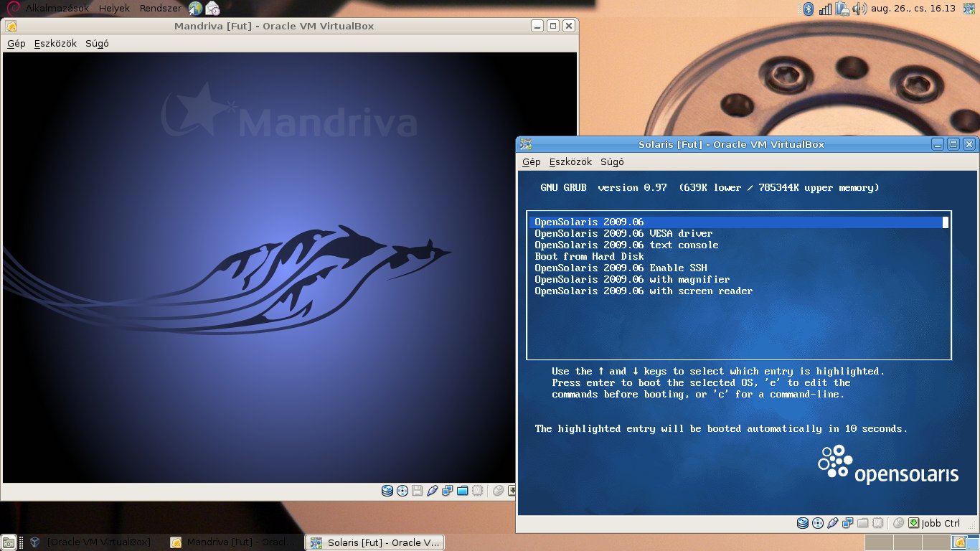Click the mouse integration icon in Solaris VM
Image resolution: width=980 pixels, height=551 pixels.
899,522
